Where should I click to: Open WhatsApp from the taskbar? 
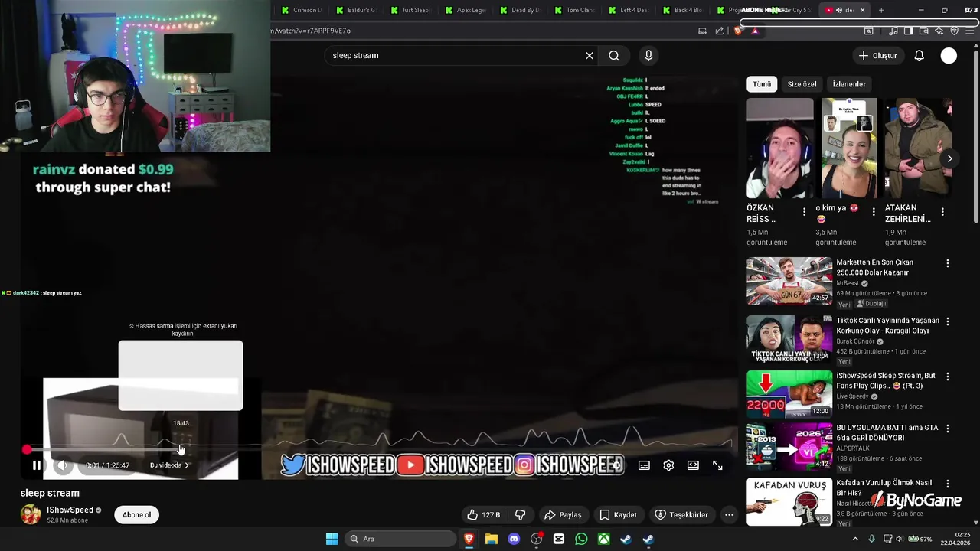(581, 539)
